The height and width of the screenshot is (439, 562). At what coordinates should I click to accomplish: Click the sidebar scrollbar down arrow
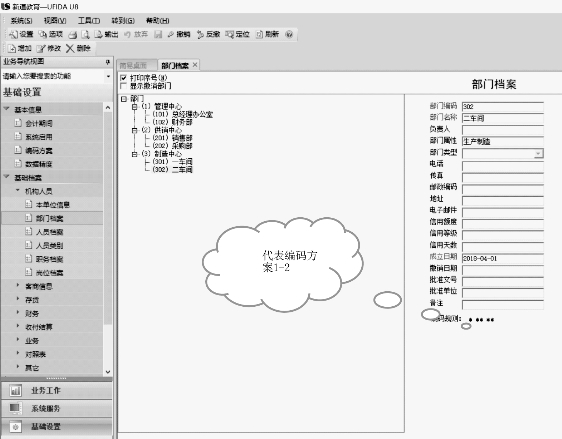[x=108, y=372]
